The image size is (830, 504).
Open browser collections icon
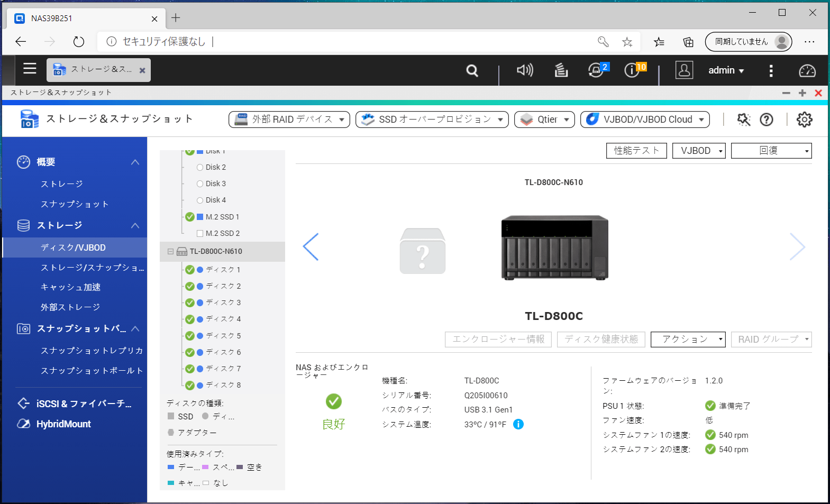(688, 42)
